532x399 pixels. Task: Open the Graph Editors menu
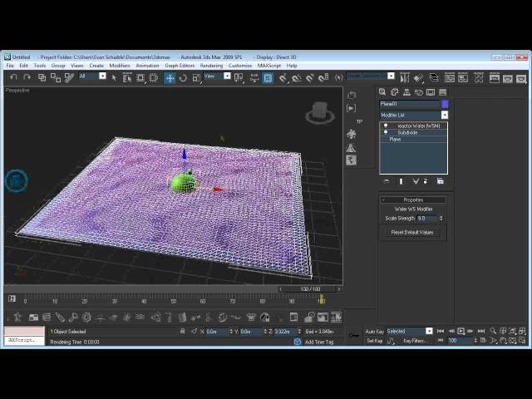(x=180, y=66)
